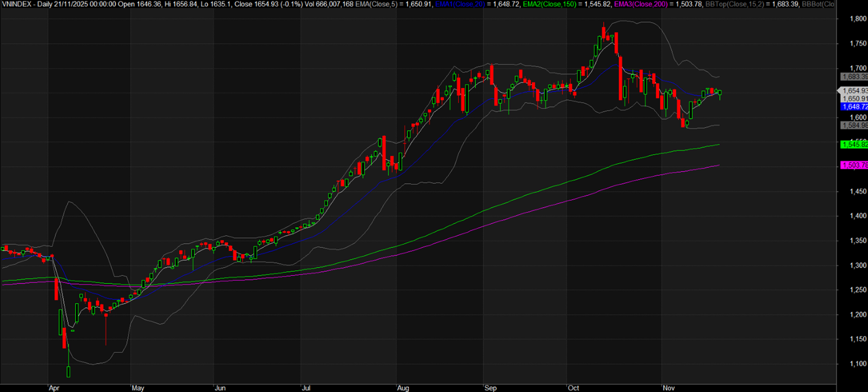This screenshot has height=392, width=868.
Task: Click the blue 1,648.72 EMA price tag
Action: [x=854, y=107]
